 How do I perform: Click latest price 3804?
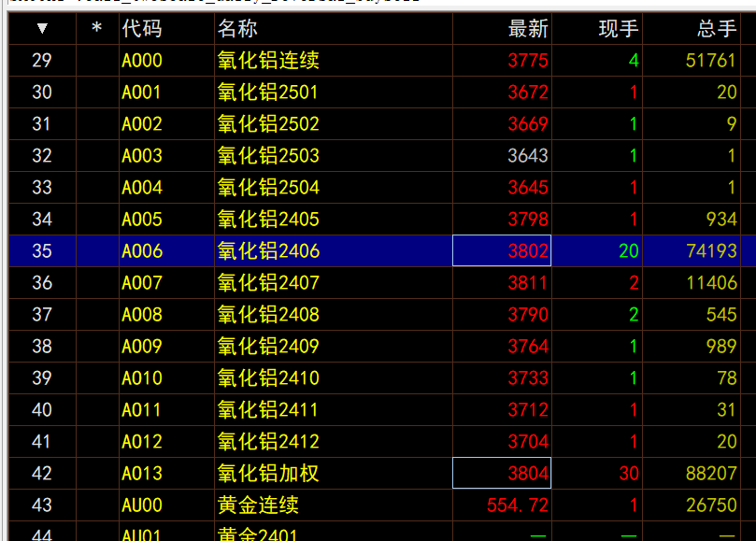(528, 474)
